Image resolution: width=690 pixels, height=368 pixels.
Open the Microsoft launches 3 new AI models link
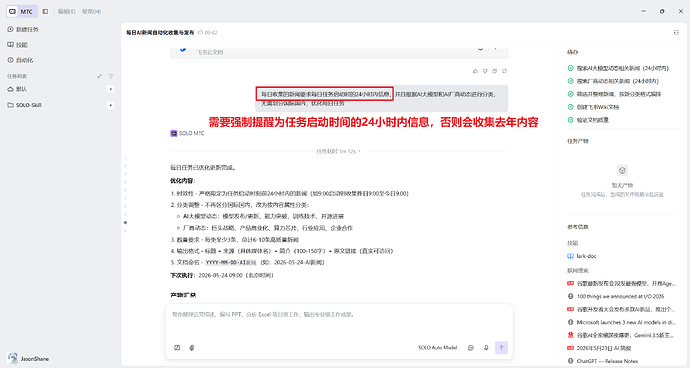[x=621, y=323]
